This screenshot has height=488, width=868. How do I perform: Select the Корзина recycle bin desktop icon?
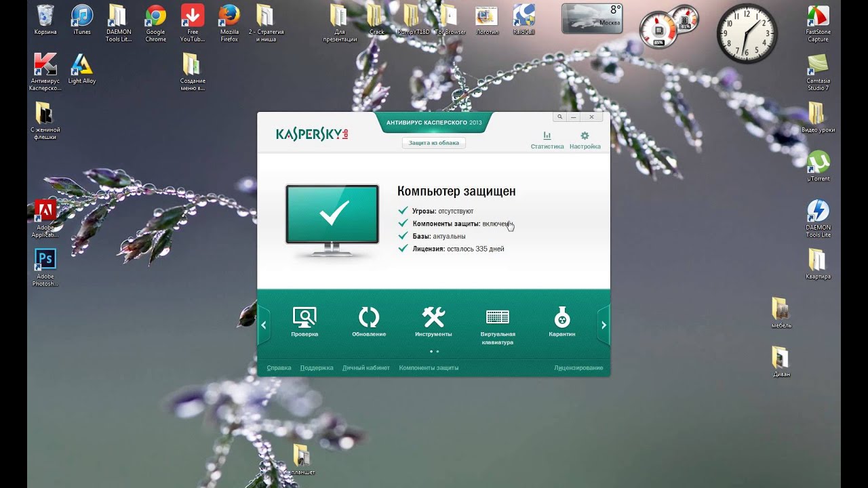click(45, 20)
